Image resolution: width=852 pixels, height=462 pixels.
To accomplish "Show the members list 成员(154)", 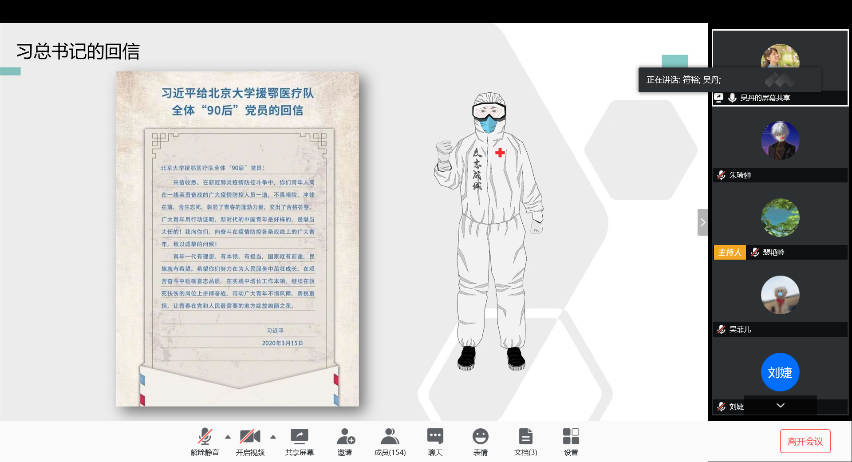I will point(390,441).
